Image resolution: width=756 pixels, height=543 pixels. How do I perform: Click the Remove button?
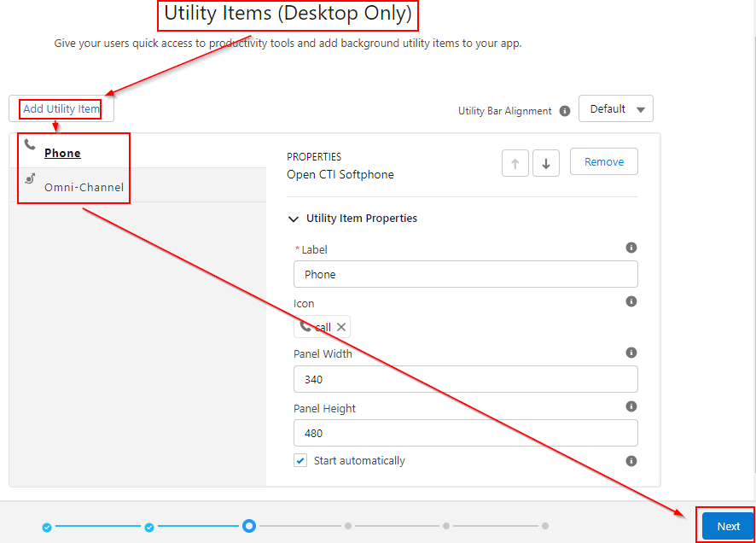click(603, 162)
